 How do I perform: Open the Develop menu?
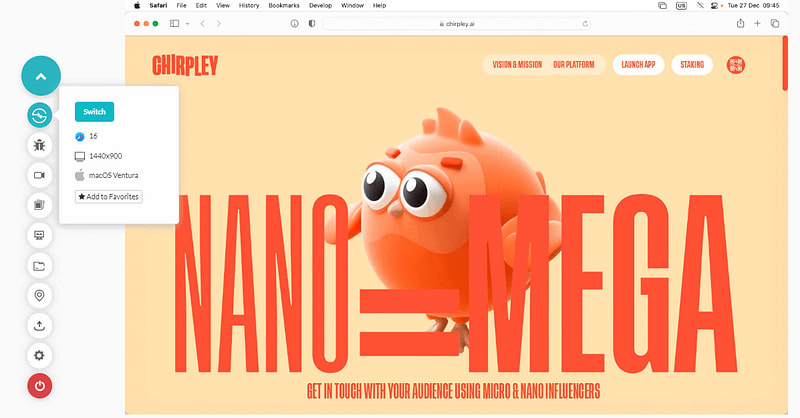point(320,6)
